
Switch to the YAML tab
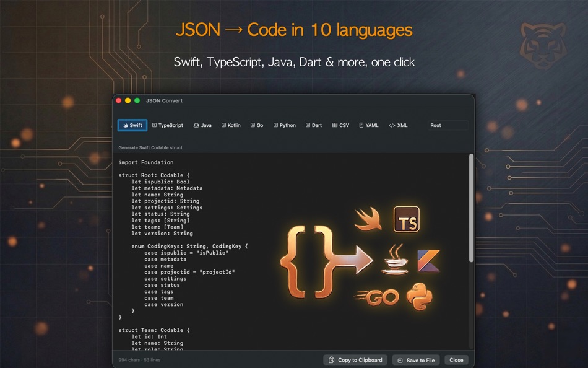369,125
